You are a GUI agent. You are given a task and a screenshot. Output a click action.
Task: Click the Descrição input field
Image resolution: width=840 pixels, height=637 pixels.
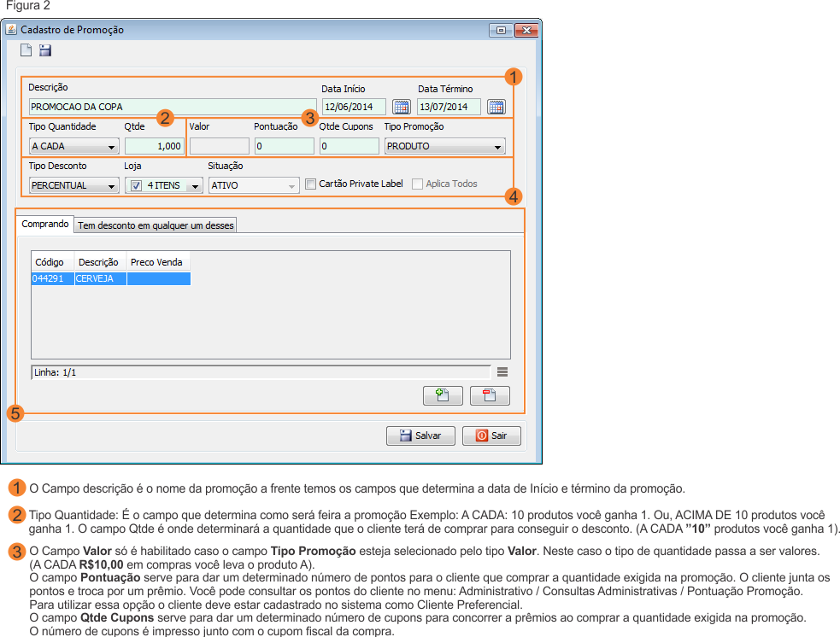173,107
